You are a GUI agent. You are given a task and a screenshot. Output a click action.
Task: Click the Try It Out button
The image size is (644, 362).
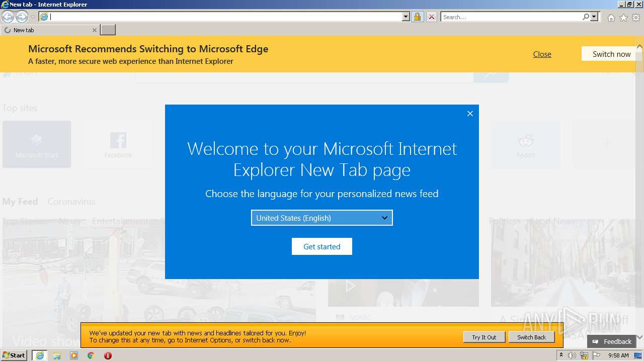pyautogui.click(x=484, y=337)
